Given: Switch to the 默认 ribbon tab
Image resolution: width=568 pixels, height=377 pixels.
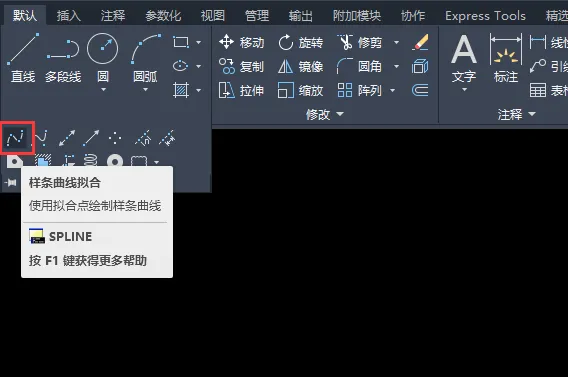Looking at the screenshot, I should pos(25,16).
